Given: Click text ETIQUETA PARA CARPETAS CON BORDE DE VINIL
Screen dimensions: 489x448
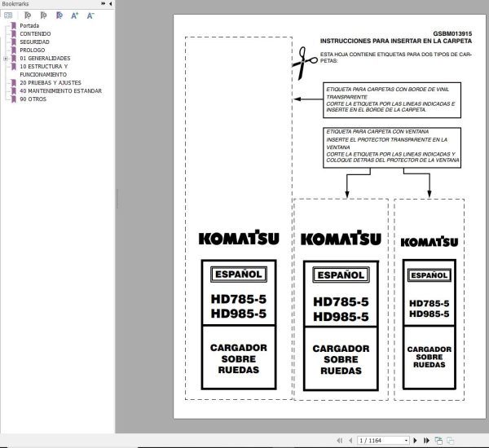Looking at the screenshot, I should click(388, 89).
